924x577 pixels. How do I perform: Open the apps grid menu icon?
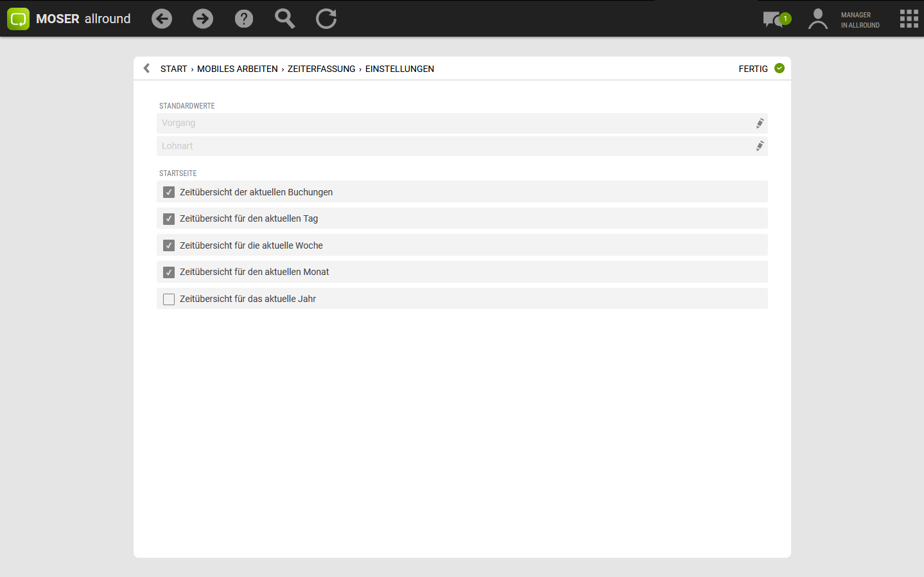(x=909, y=19)
